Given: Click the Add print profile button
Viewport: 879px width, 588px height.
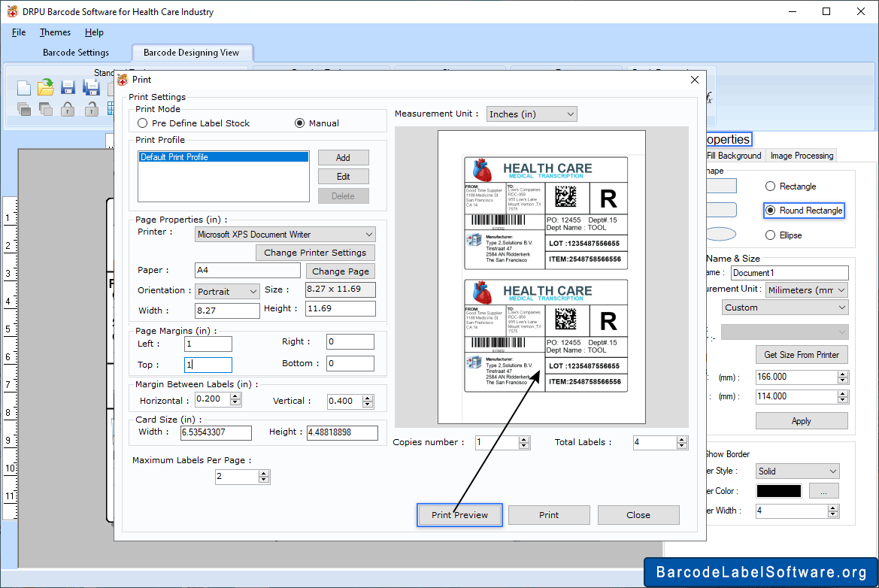Looking at the screenshot, I should click(343, 157).
